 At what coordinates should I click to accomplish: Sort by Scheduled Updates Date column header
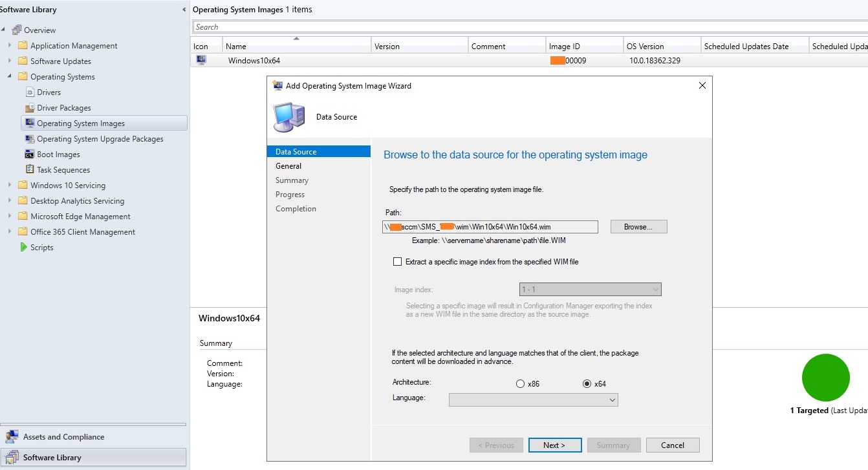(x=755, y=46)
